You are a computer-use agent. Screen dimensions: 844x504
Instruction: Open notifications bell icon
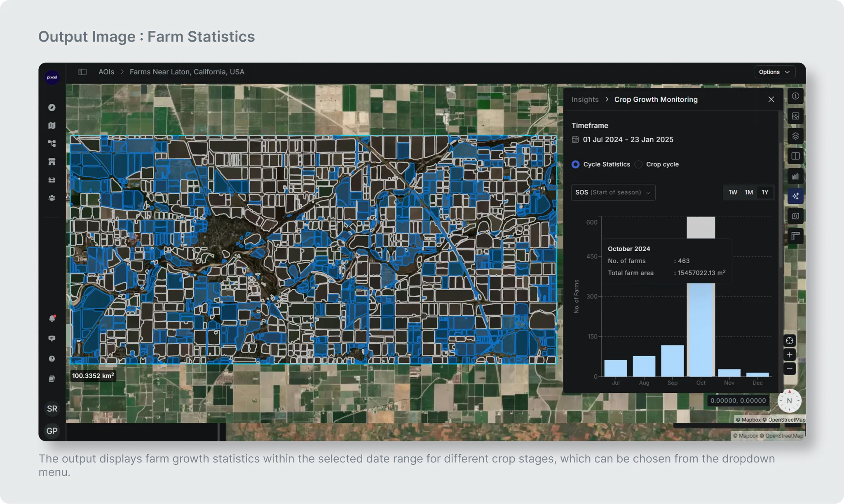(x=52, y=318)
